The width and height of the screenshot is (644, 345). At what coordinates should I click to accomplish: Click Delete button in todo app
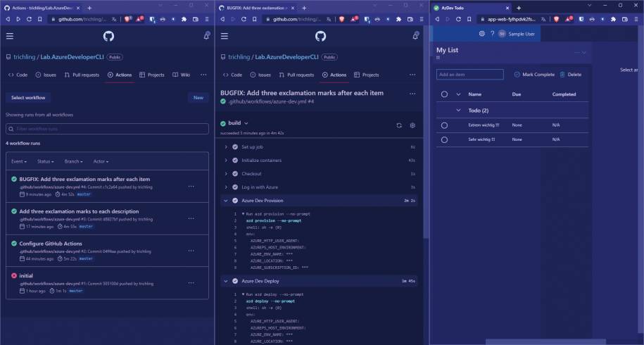[571, 75]
